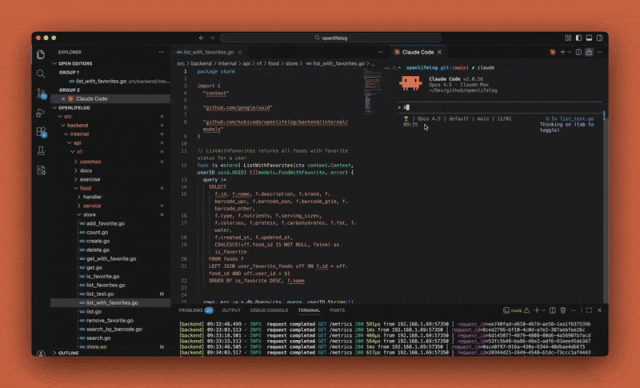This screenshot has height=388, width=640.
Task: Click the Claude Code prompt input line
Action: 500,107
